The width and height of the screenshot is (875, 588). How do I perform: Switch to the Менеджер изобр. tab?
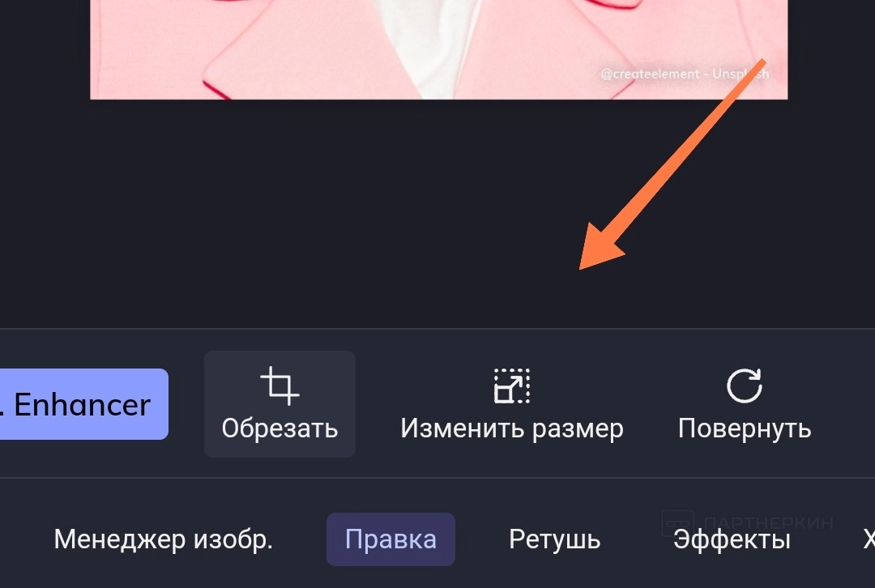164,539
